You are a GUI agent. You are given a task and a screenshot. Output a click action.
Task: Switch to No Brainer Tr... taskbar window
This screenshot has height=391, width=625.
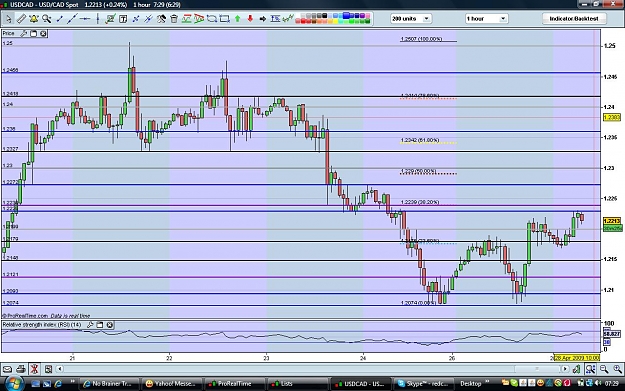(109, 383)
